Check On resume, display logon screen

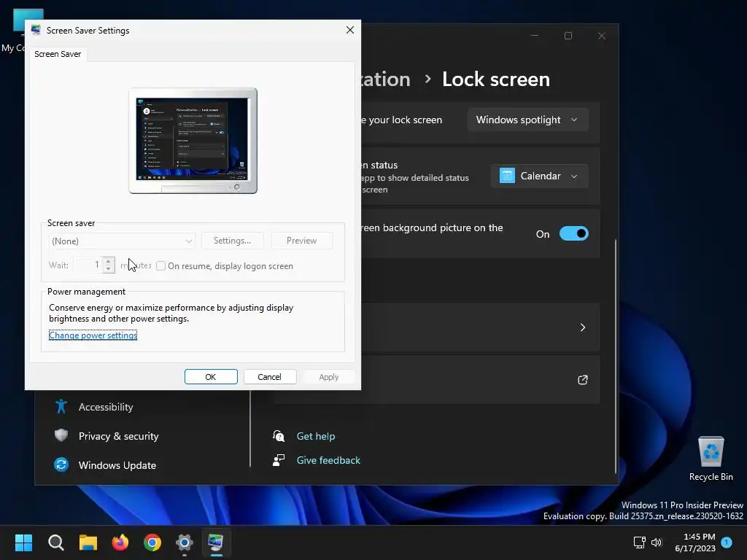pyautogui.click(x=161, y=265)
